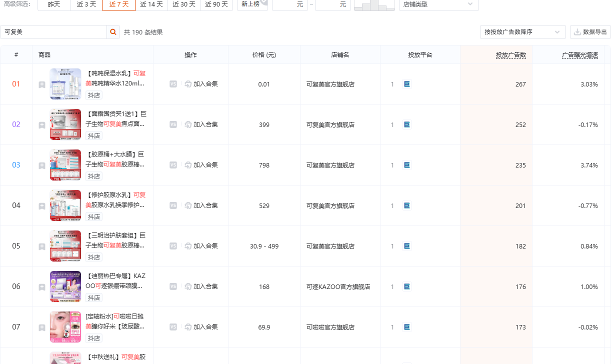Bookmark row 01 吨吨保湿水乳 product
This screenshot has height=364, width=611.
coord(42,84)
